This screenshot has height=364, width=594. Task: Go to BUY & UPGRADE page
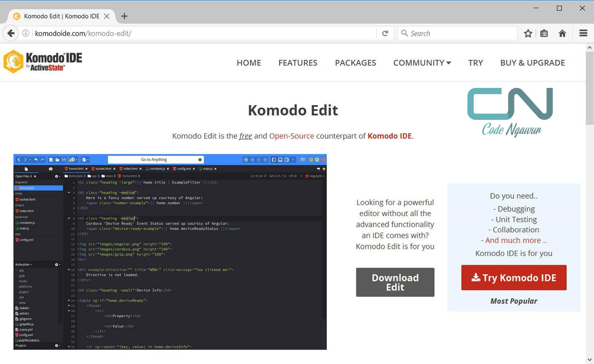click(x=533, y=63)
